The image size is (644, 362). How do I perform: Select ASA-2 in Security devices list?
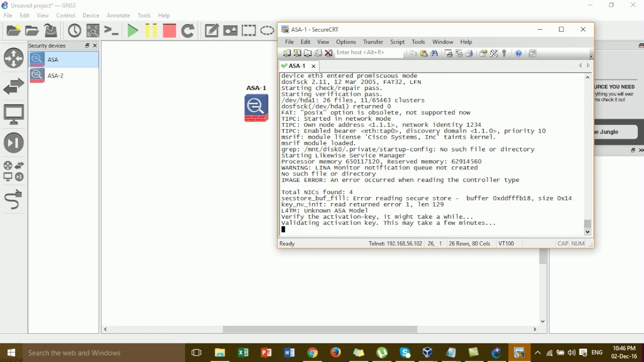(63, 75)
